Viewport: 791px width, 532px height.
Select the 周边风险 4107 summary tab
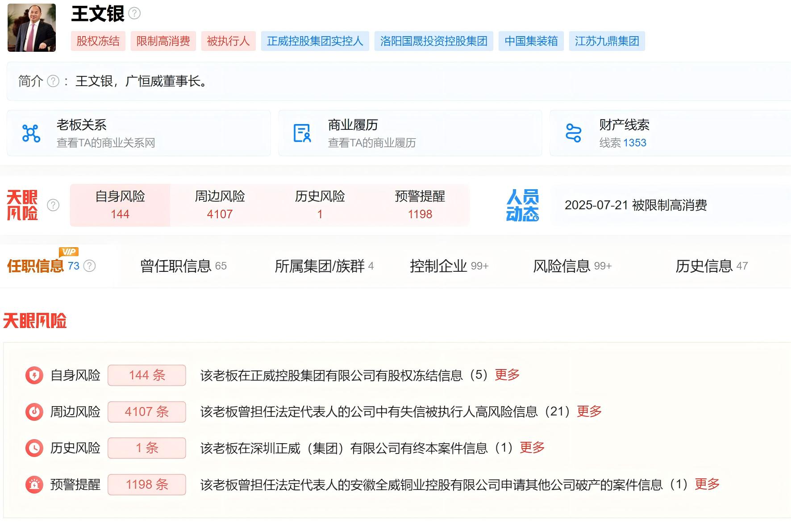coord(220,205)
